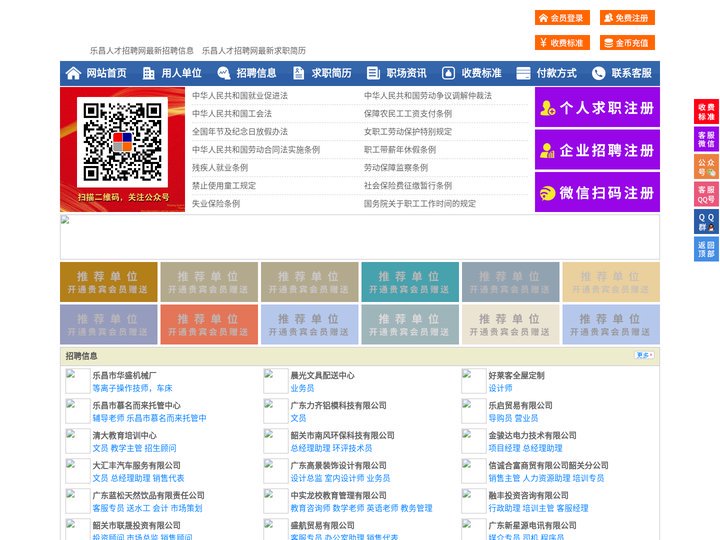The width and height of the screenshot is (720, 540).
Task: Click the user icon on 企业招聘注册
Action: tap(547, 150)
